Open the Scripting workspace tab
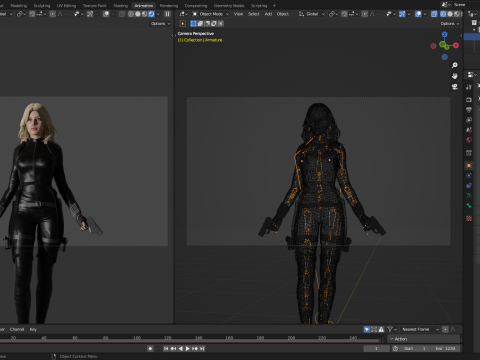The width and height of the screenshot is (480, 360). coord(259,6)
